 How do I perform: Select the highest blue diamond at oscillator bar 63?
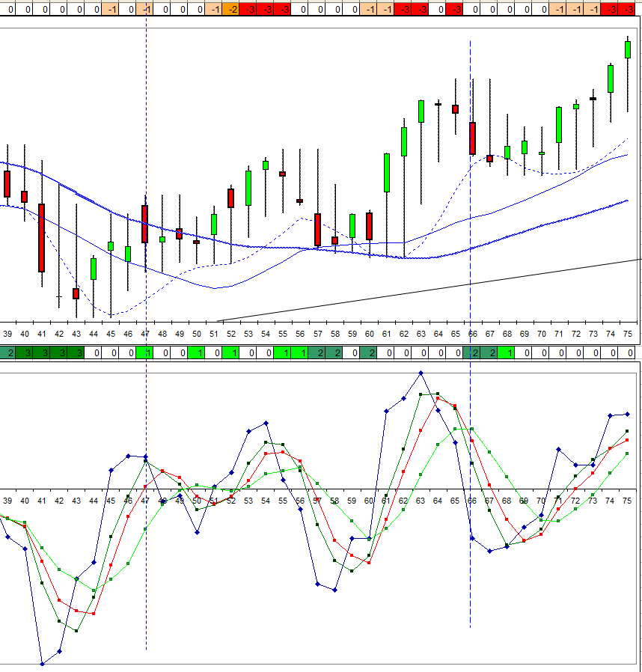point(421,373)
